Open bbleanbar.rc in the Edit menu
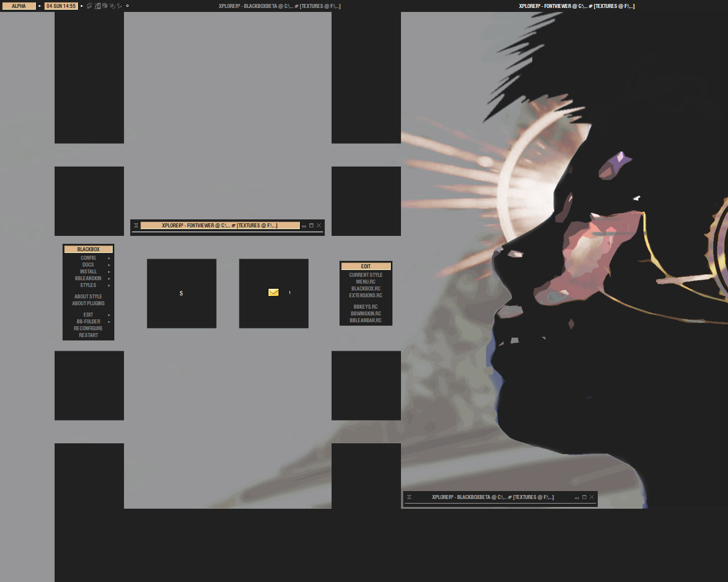 [366, 321]
